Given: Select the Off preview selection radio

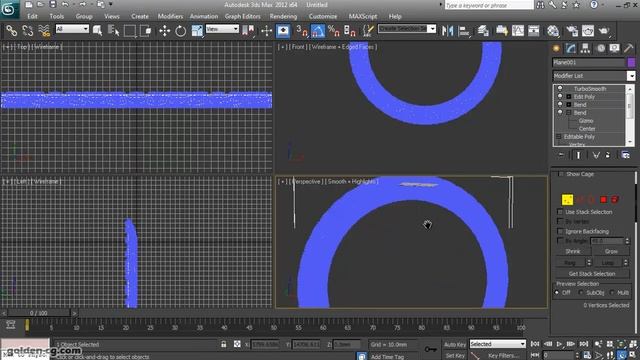Looking at the screenshot, I should point(557,293).
